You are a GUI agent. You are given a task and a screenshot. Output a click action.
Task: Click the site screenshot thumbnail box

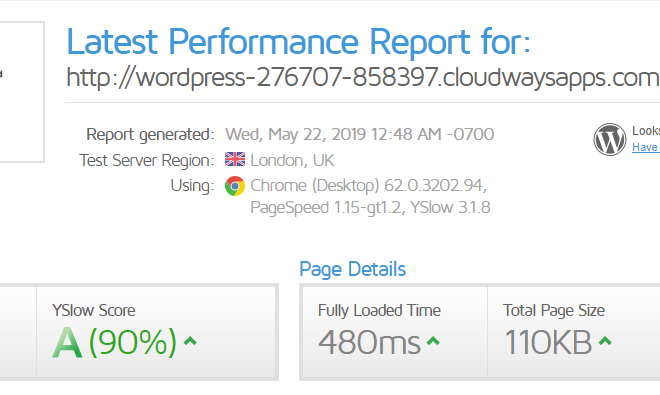22,92
